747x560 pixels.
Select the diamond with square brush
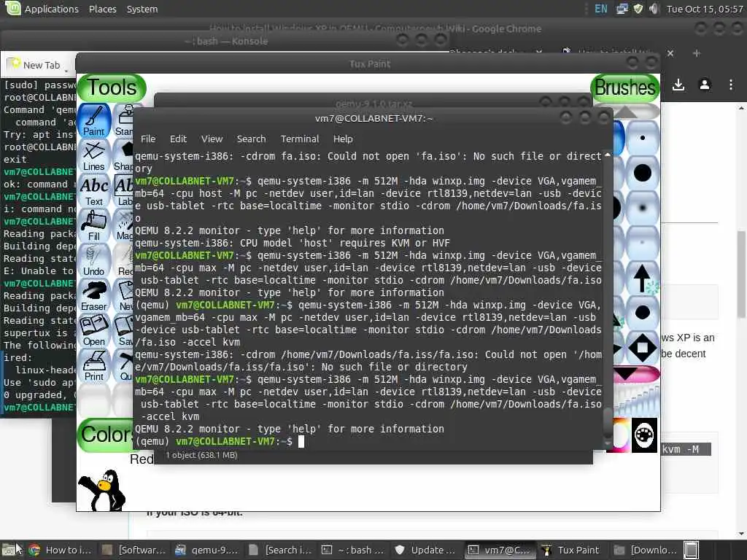click(642, 347)
